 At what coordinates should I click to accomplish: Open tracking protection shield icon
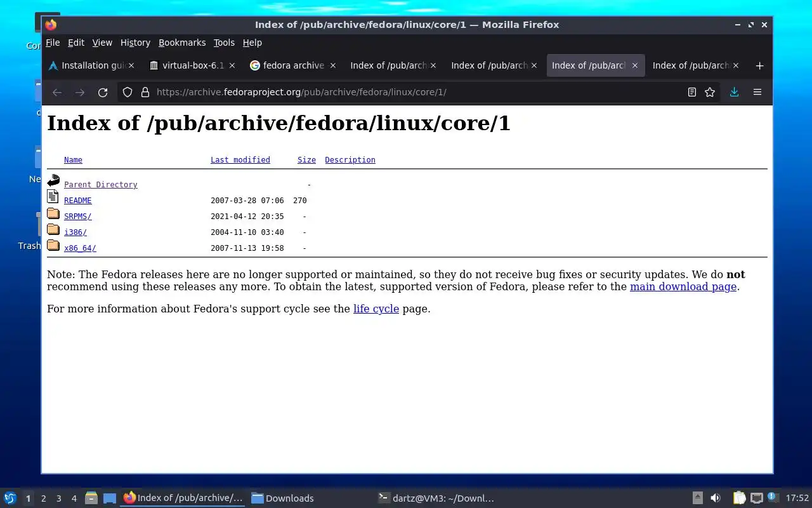[128, 92]
